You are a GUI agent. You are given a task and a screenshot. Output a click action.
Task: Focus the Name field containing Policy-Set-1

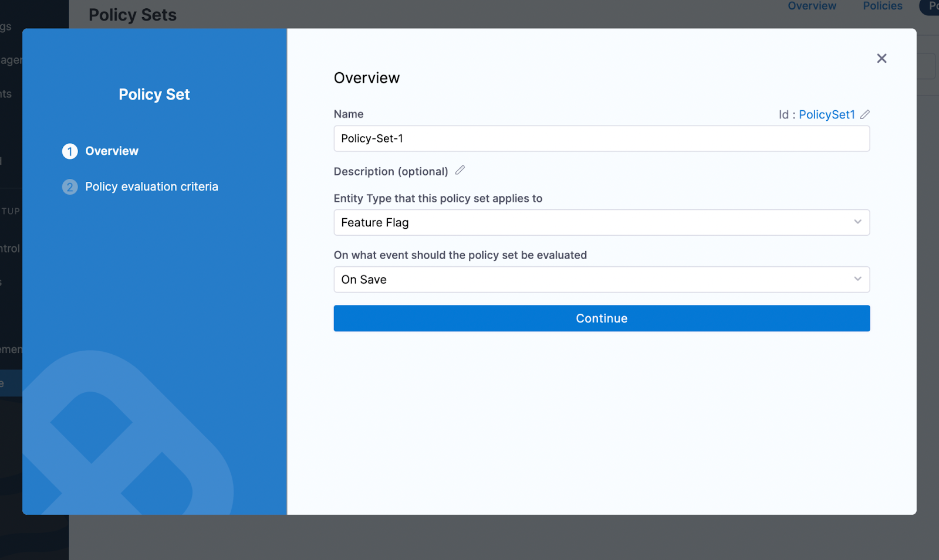pyautogui.click(x=601, y=139)
